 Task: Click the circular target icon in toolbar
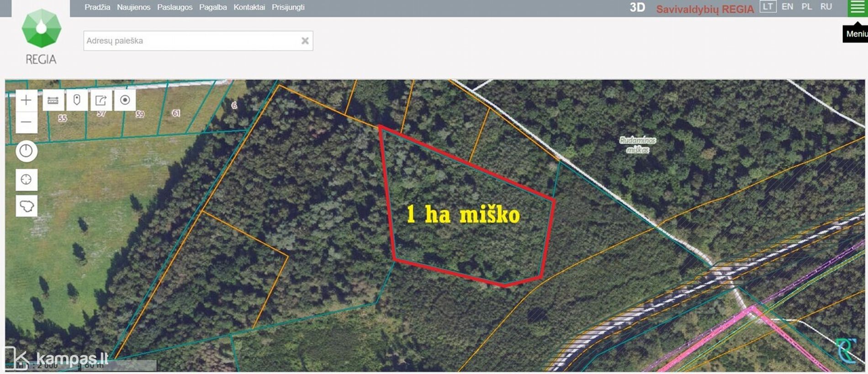(x=125, y=100)
